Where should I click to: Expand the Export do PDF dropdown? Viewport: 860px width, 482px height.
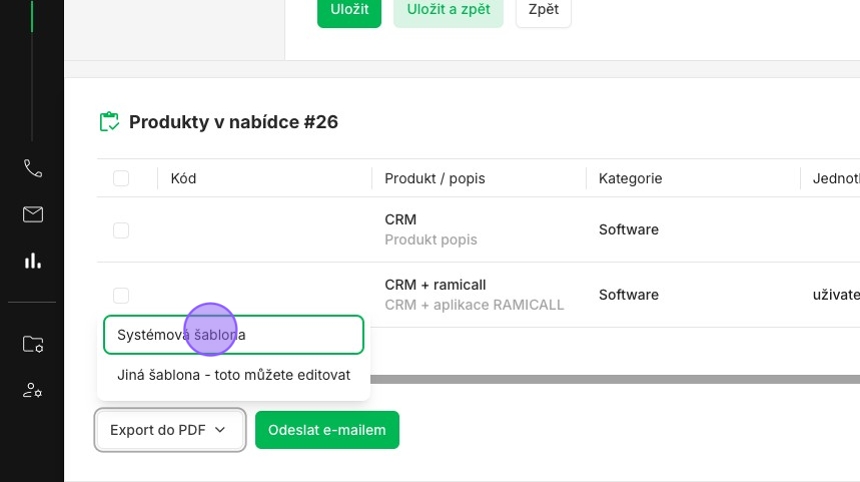click(170, 430)
